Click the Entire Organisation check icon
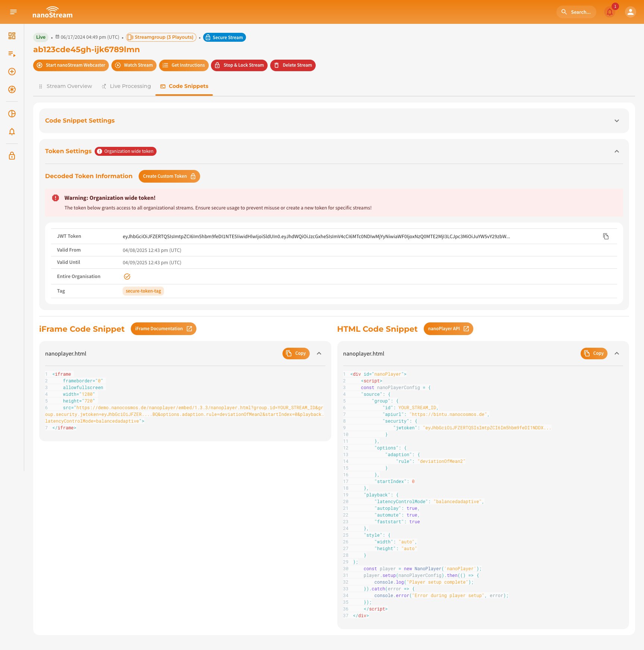Image resolution: width=644 pixels, height=650 pixels. [127, 277]
